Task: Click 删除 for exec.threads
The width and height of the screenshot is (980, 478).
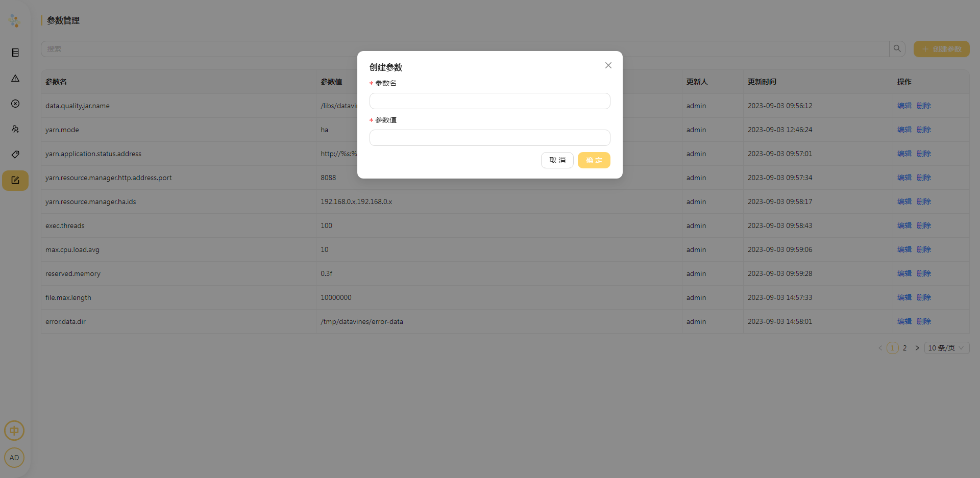Action: point(924,225)
